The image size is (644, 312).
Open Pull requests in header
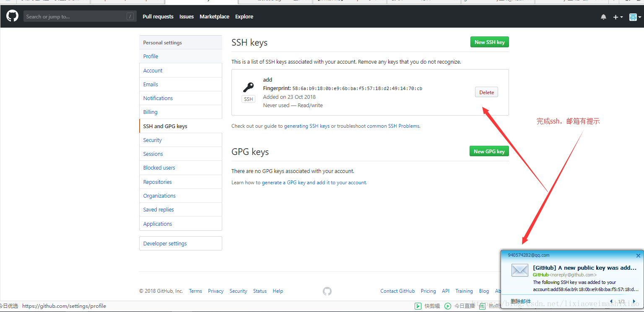coord(158,17)
